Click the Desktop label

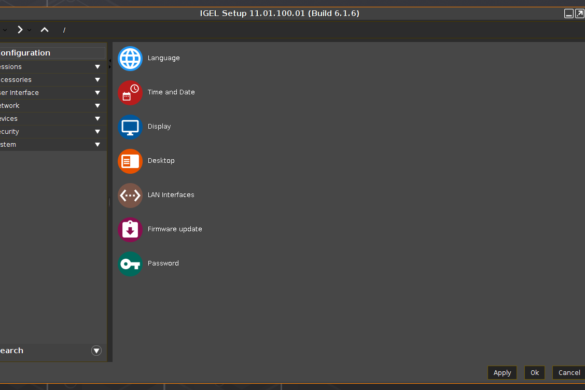161,160
